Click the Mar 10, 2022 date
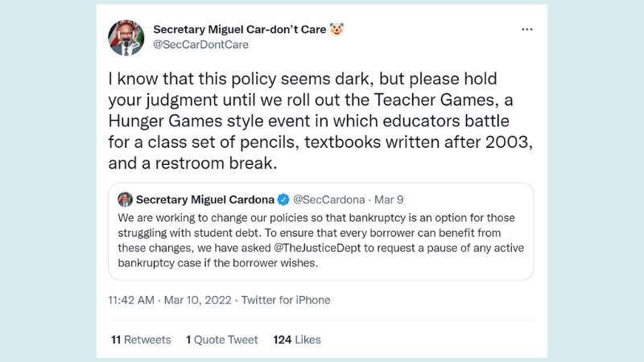644x362 pixels. coord(197,300)
